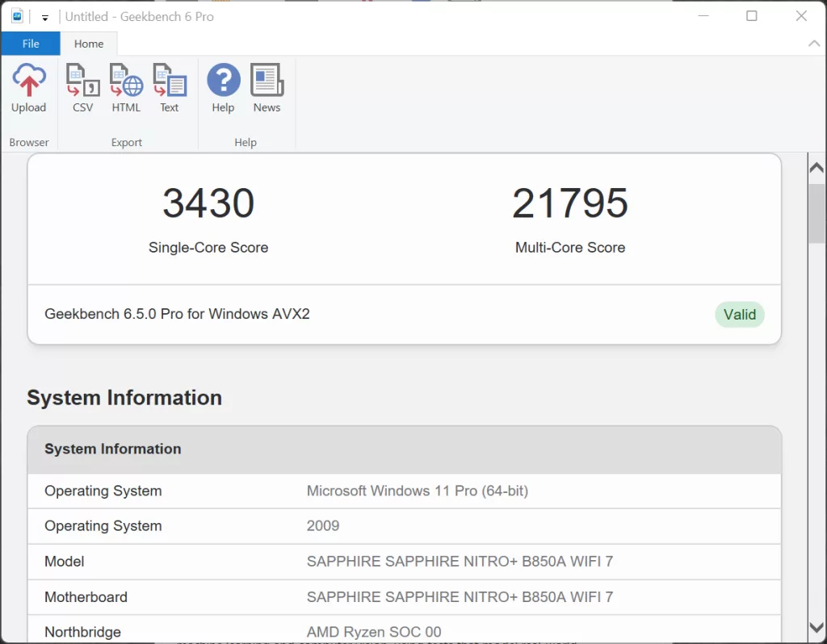
Task: Click the scrollbar up arrow
Action: click(816, 168)
